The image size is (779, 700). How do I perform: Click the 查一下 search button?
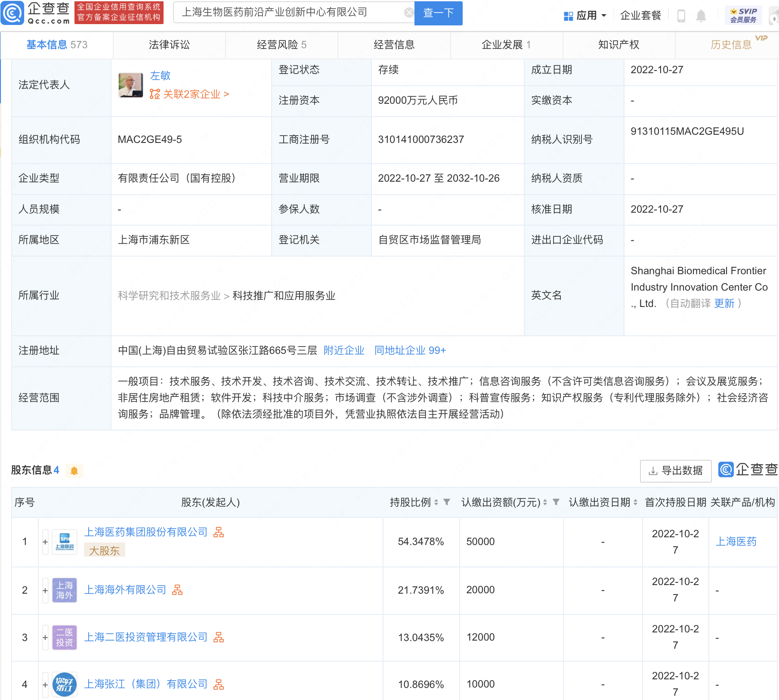(438, 13)
